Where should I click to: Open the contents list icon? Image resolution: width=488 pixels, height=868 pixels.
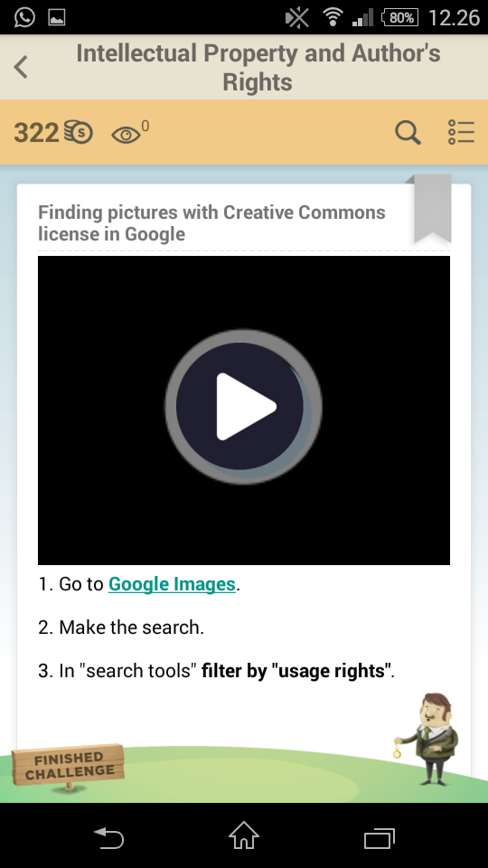click(461, 133)
